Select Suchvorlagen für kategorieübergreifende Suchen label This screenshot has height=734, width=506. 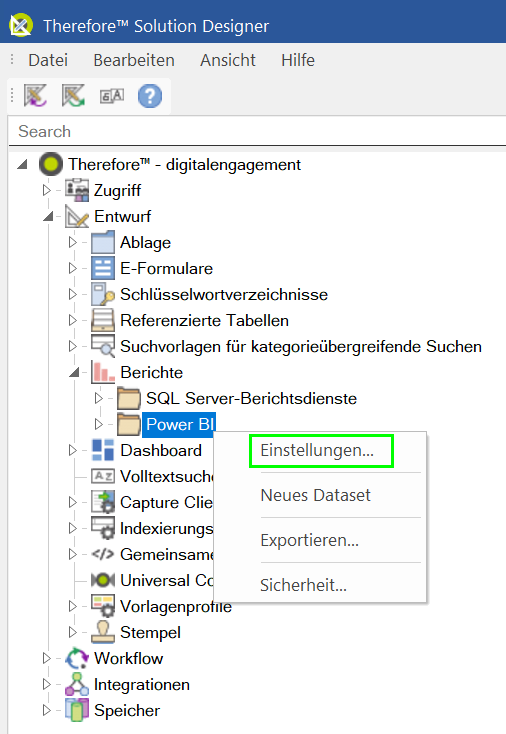click(x=301, y=346)
